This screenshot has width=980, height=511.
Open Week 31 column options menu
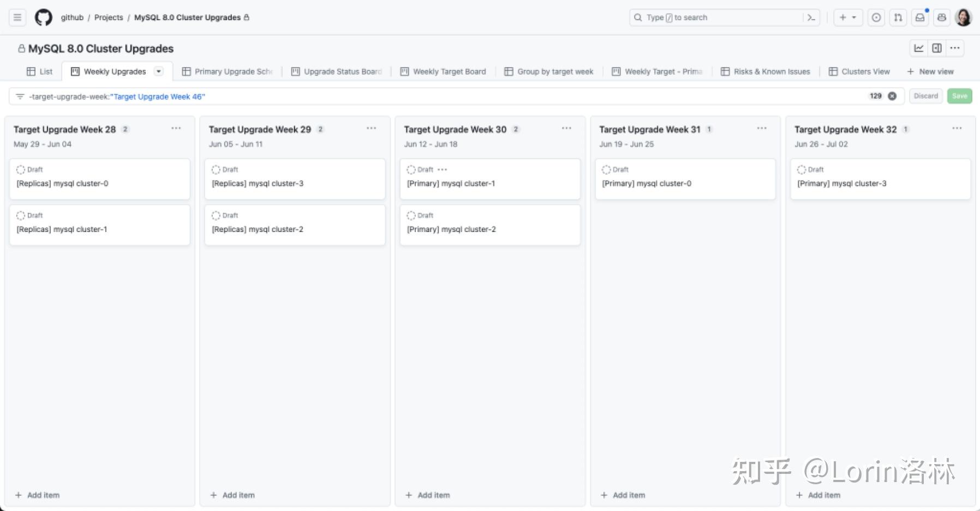coord(762,128)
